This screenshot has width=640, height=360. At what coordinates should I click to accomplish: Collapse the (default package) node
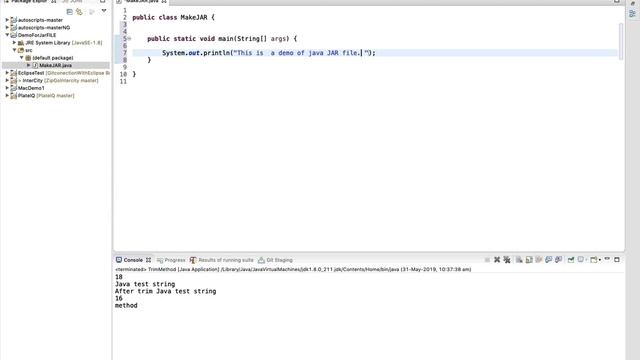coord(22,58)
